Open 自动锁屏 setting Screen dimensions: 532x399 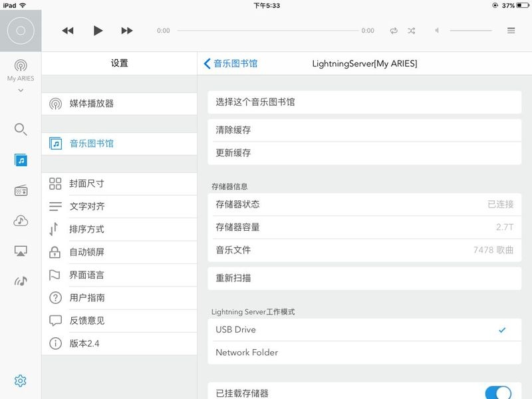tap(119, 252)
